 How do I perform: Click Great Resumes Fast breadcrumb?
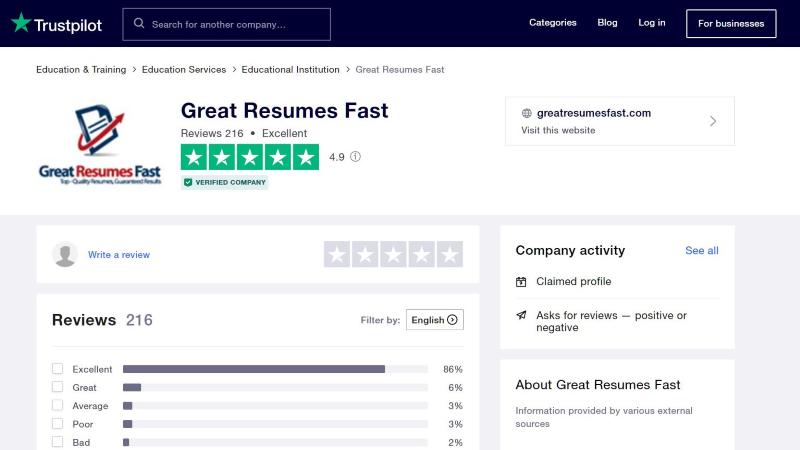pos(399,69)
